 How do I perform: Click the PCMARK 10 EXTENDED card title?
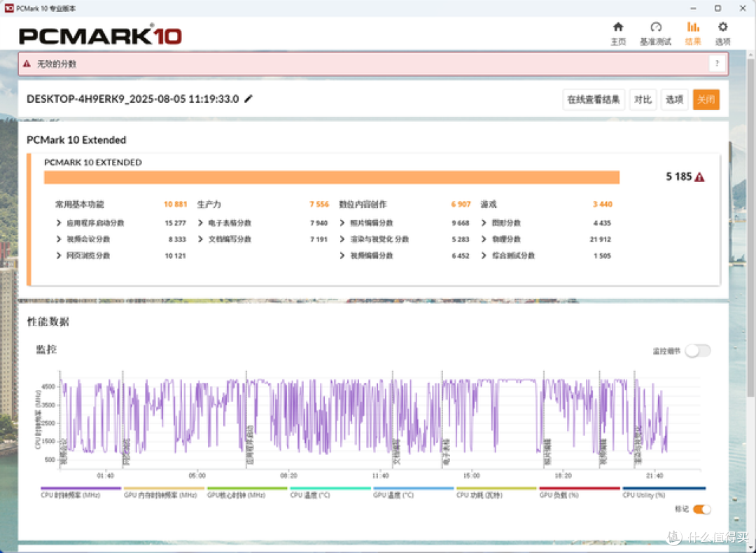(x=92, y=162)
